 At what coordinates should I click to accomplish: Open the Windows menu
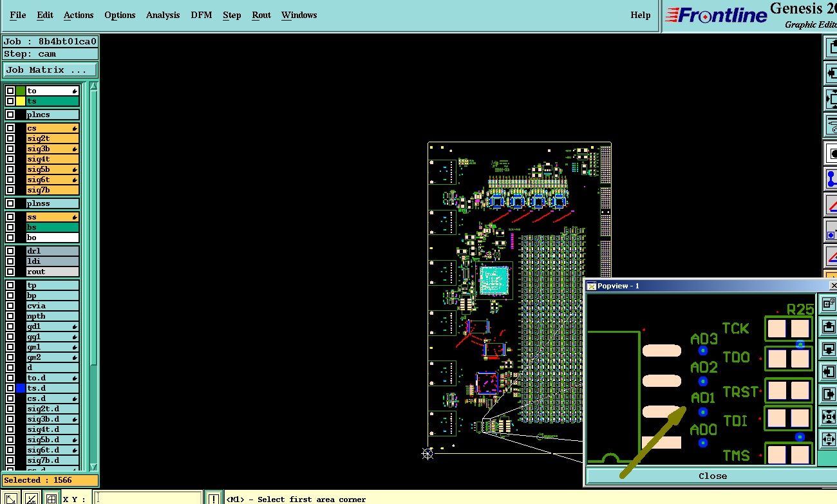[299, 15]
